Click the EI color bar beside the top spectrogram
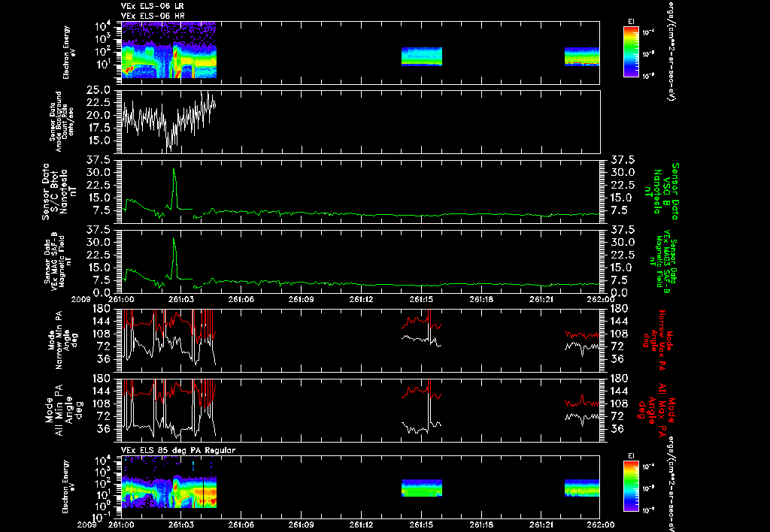Viewport: 770px width, 532px height. click(631, 52)
